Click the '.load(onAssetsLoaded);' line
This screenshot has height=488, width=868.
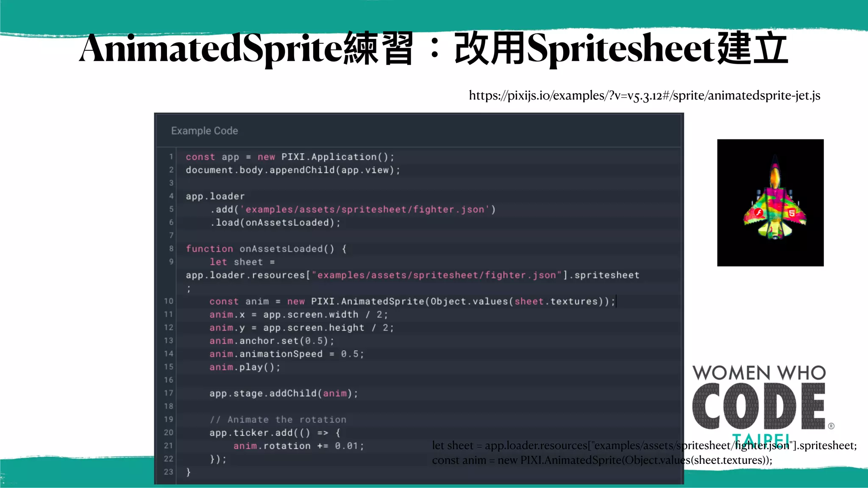pyautogui.click(x=275, y=223)
